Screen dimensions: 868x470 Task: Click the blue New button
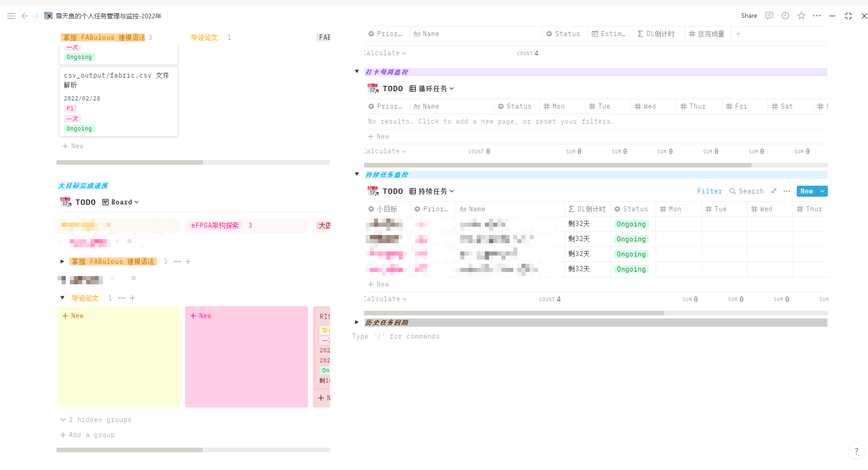807,191
